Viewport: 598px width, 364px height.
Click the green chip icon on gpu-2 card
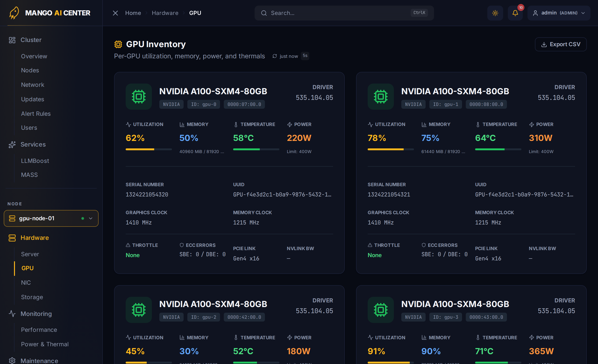[x=139, y=310]
